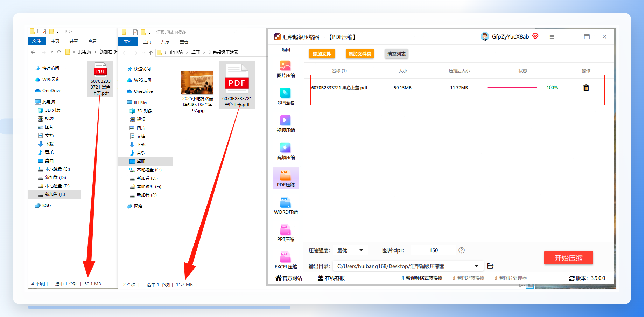Click user avatar GfpZyYucX8ab
644x317 pixels.
485,37
